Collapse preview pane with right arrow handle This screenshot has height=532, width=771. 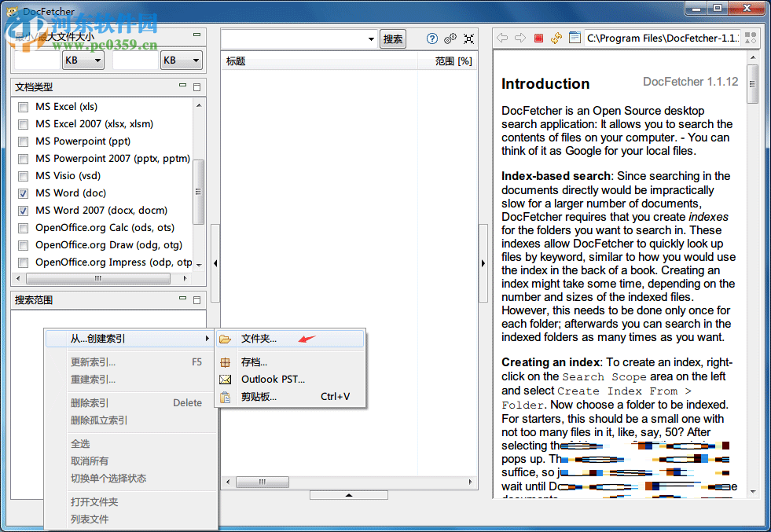[483, 263]
